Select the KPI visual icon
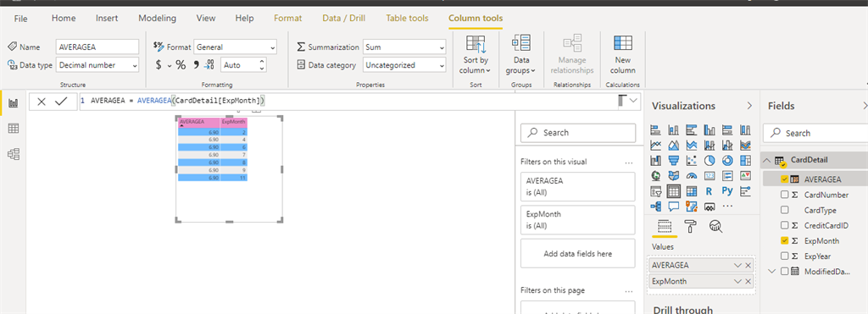 coord(745,176)
